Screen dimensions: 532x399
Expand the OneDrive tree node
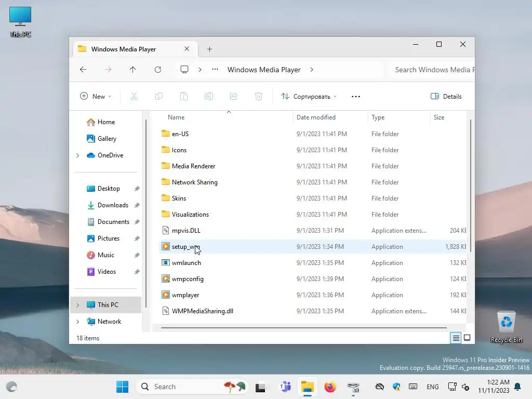coord(78,155)
